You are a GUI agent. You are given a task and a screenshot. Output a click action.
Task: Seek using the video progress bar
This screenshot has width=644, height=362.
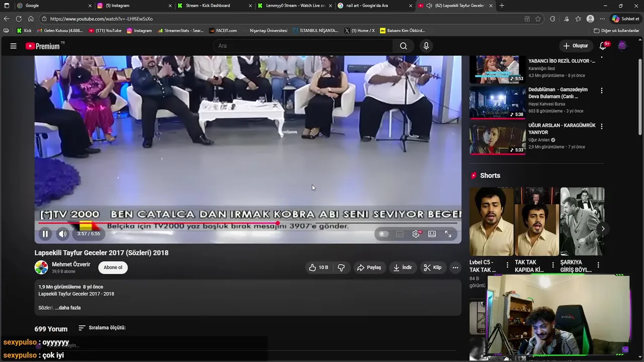coord(248,223)
